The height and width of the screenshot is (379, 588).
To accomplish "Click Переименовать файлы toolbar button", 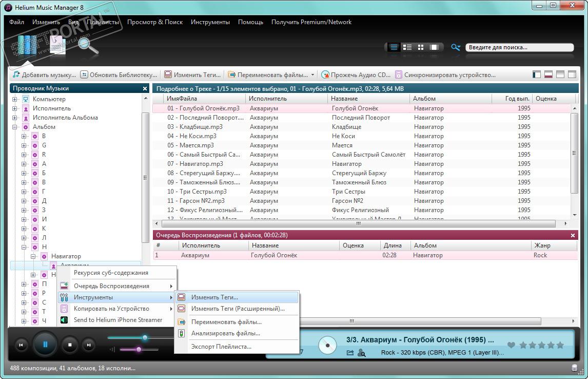I will [x=268, y=74].
